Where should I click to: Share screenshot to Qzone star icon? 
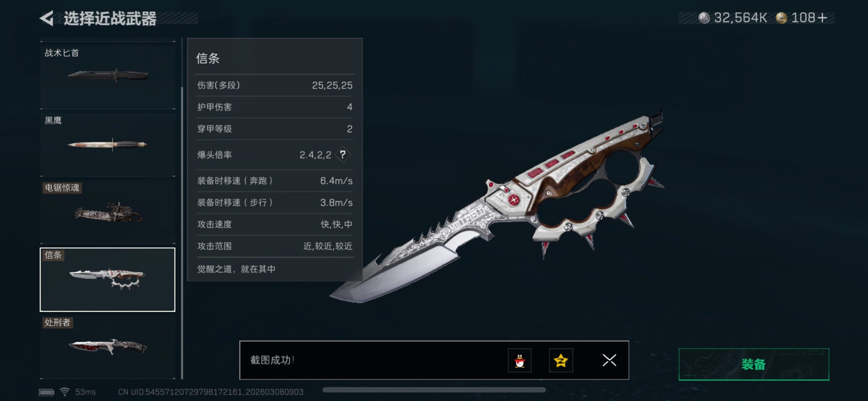[x=561, y=360]
